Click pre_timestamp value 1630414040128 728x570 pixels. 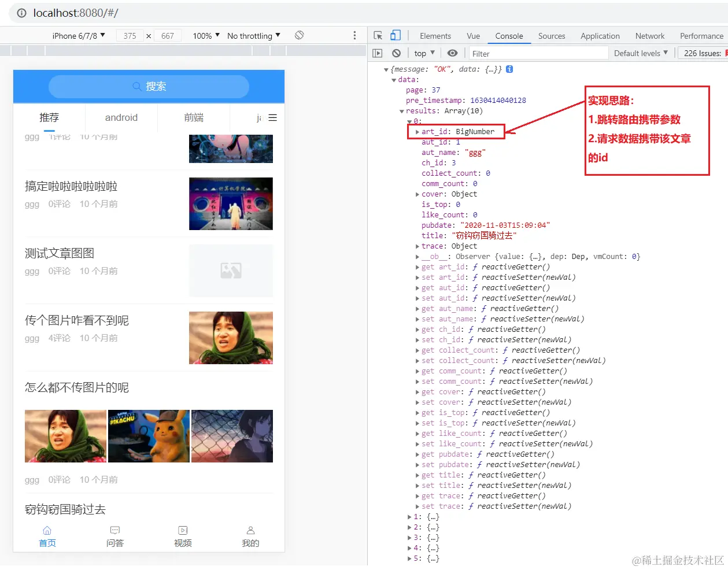(x=498, y=101)
